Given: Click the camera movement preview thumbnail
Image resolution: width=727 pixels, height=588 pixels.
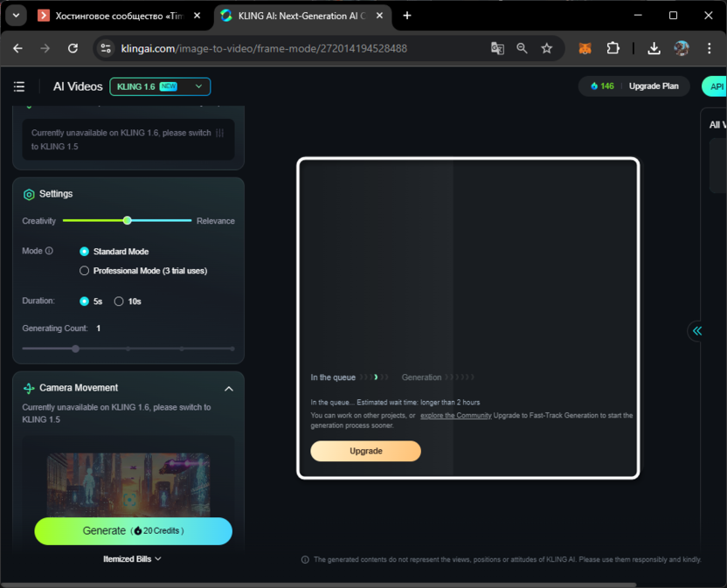Looking at the screenshot, I should click(128, 485).
